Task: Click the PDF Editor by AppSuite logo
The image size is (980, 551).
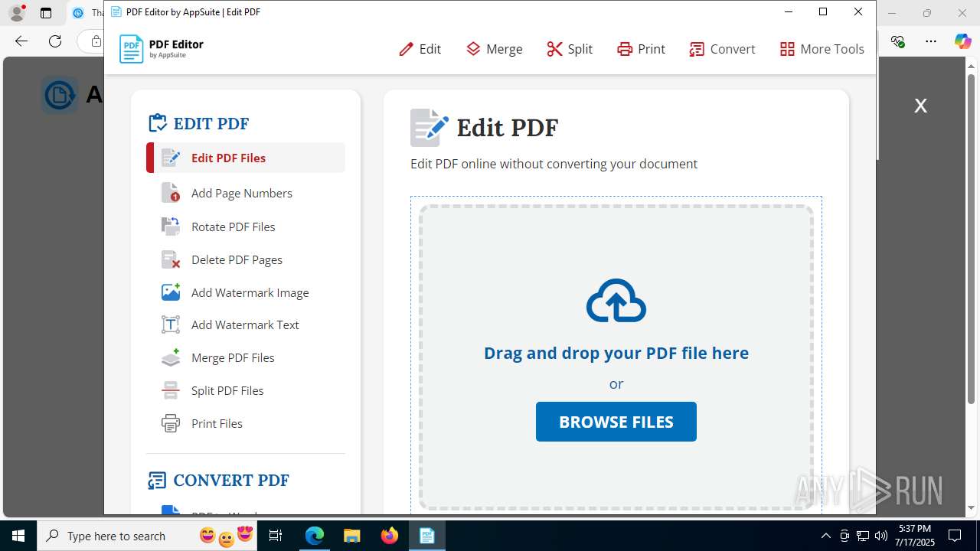Action: [x=162, y=49]
